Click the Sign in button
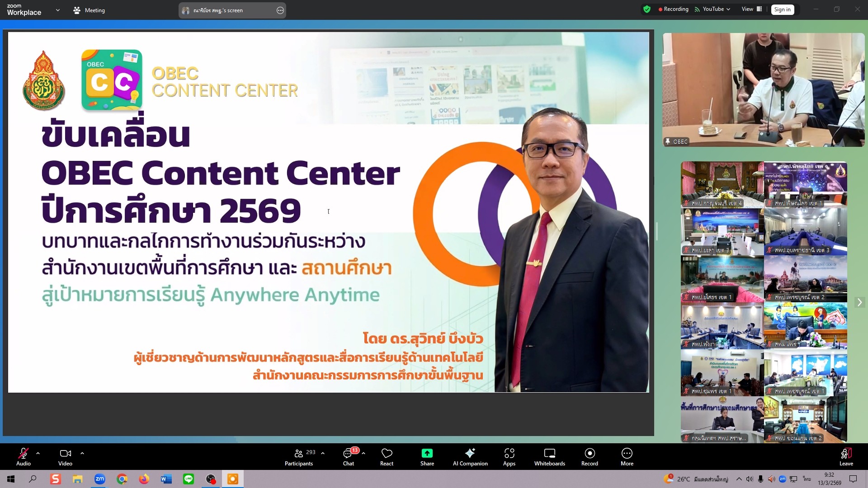The height and width of the screenshot is (488, 868). (782, 9)
